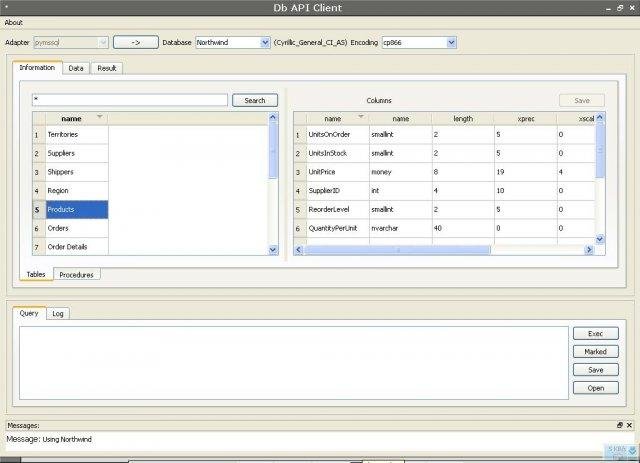Close the Messages panel
Image resolution: width=640 pixels, height=463 pixels.
pos(629,425)
